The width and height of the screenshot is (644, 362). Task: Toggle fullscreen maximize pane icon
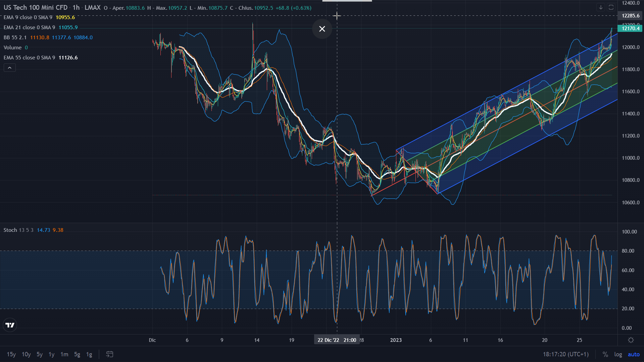click(611, 7)
